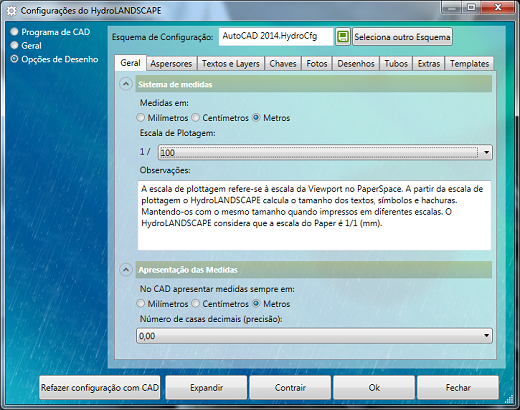
Task: Click the Esquema de Configuração field
Action: (x=276, y=36)
